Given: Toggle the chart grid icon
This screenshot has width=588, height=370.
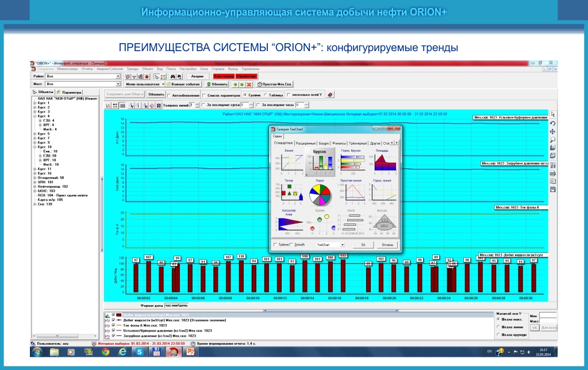Looking at the screenshot, I should pos(122,105).
